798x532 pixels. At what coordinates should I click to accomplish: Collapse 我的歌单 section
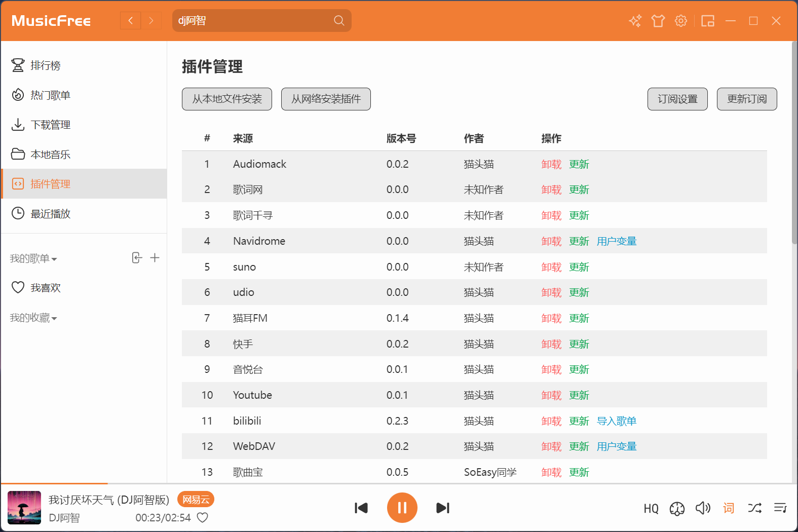(33, 258)
